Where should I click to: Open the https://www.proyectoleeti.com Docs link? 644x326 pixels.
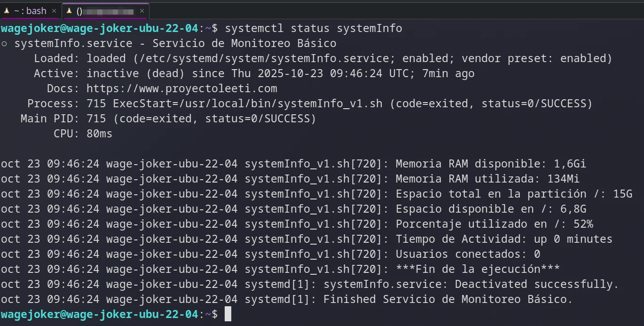(x=181, y=88)
